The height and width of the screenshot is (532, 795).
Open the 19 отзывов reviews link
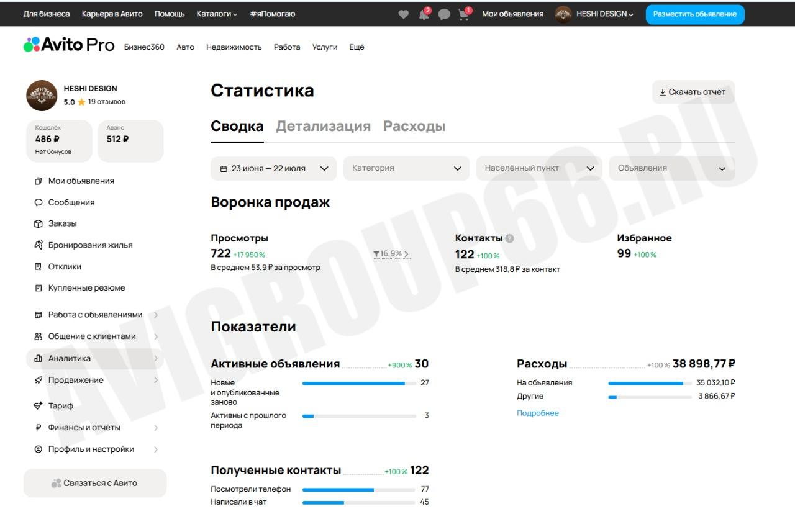pyautogui.click(x=107, y=102)
